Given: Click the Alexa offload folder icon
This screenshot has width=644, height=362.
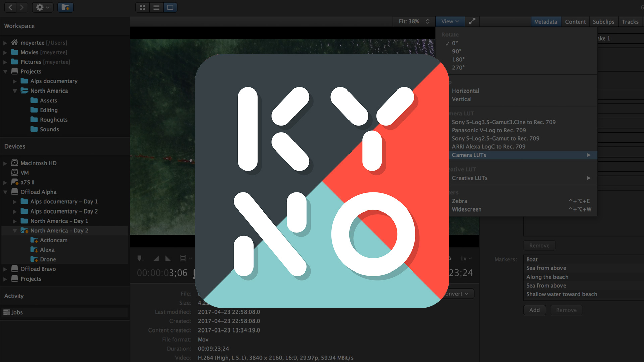Looking at the screenshot, I should 34,250.
